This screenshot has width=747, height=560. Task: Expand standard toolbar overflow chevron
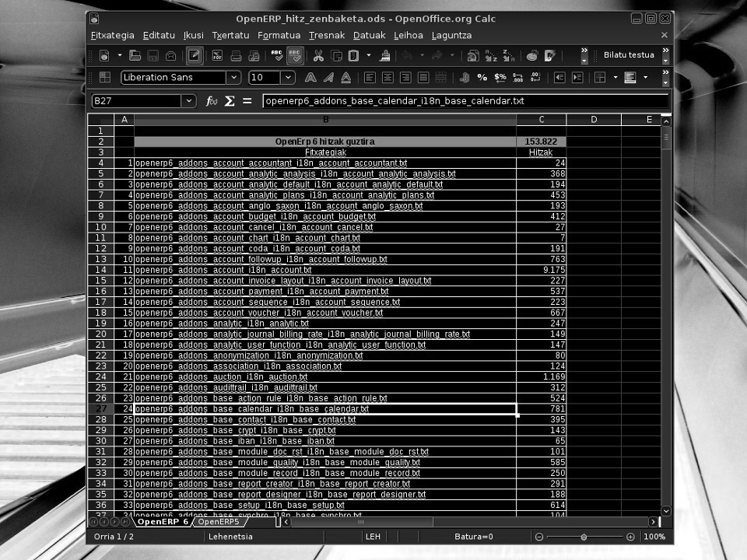(x=584, y=50)
